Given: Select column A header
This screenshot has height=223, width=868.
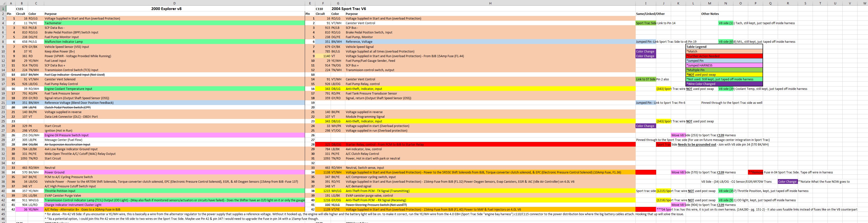Looking at the screenshot, I should (11, 3).
